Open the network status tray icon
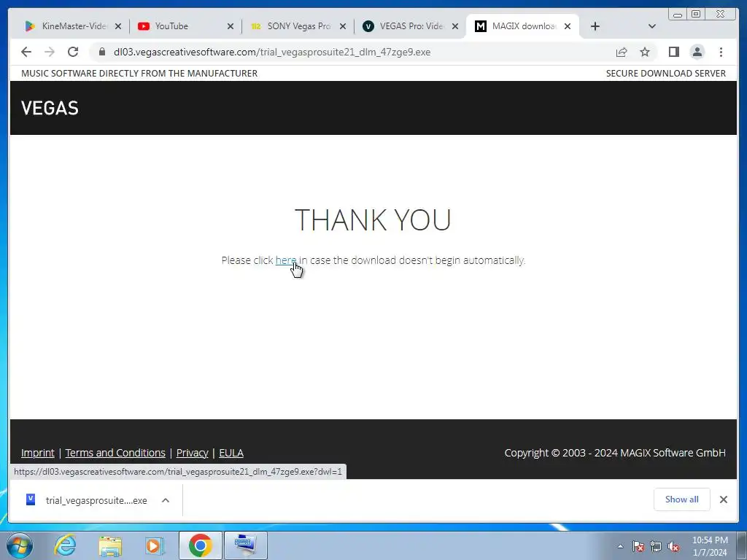Screen dimensions: 747x560 point(656,546)
